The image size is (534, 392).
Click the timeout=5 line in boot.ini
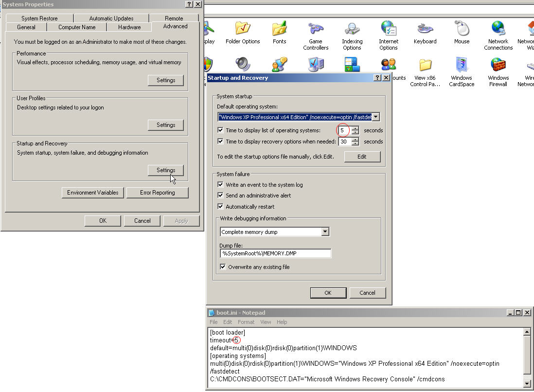coord(225,340)
